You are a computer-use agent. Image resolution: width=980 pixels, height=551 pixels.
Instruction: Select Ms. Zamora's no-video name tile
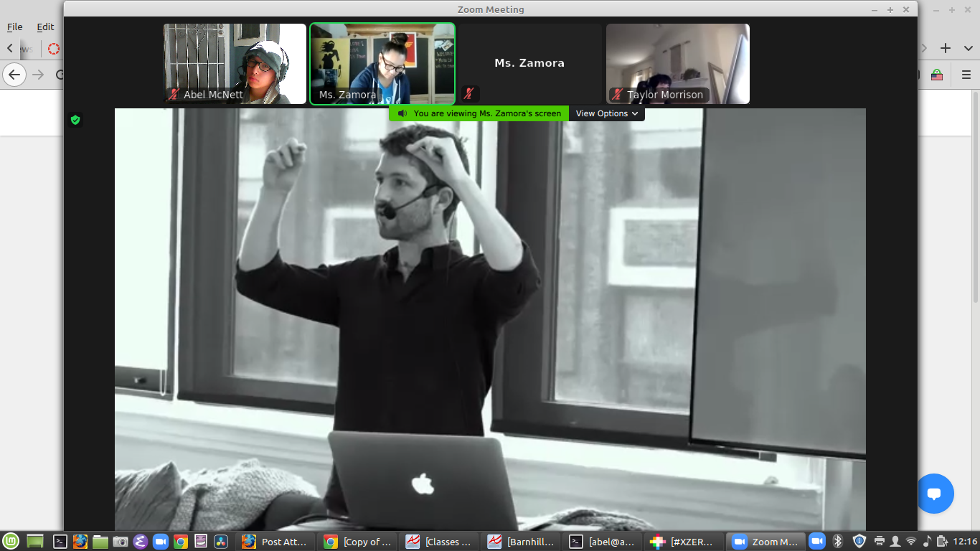tap(530, 64)
